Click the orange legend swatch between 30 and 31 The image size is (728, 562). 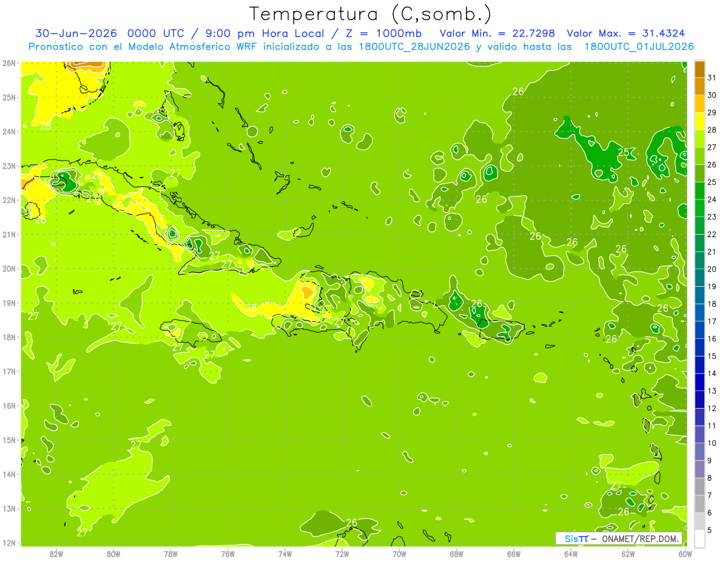pos(699,85)
